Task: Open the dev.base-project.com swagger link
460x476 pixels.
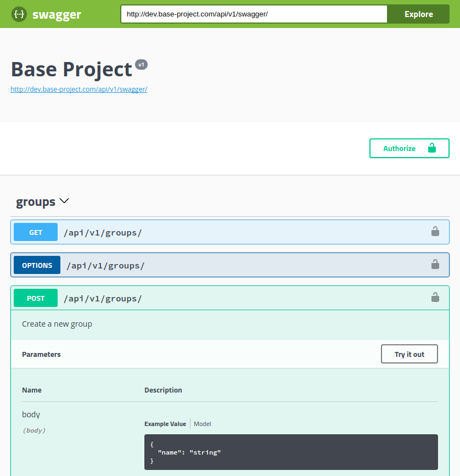Action: [x=78, y=89]
